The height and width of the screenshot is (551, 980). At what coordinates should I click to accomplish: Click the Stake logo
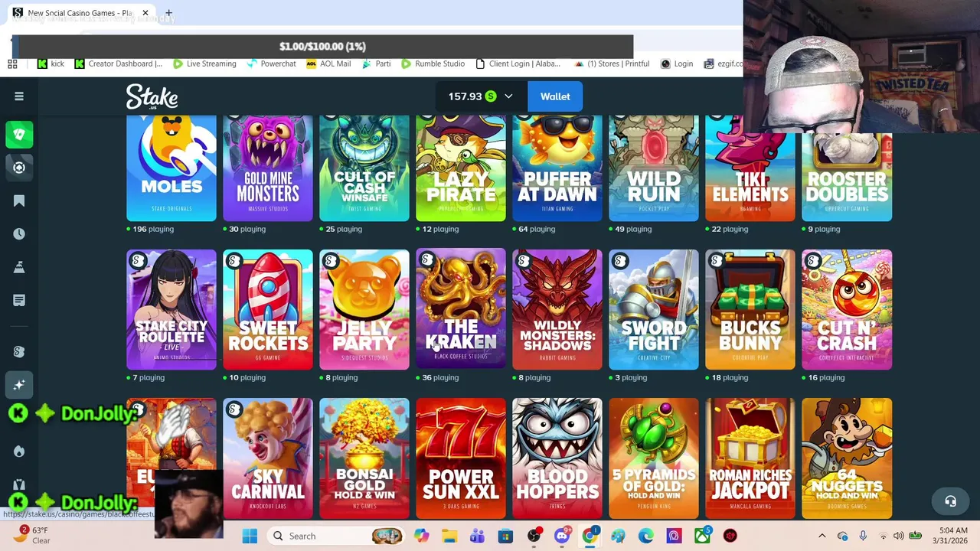(152, 96)
